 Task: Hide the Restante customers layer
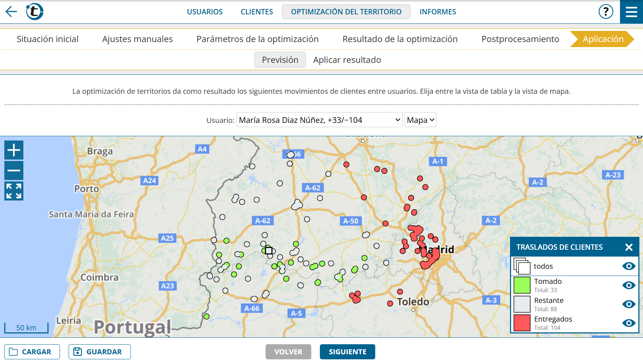coord(628,304)
